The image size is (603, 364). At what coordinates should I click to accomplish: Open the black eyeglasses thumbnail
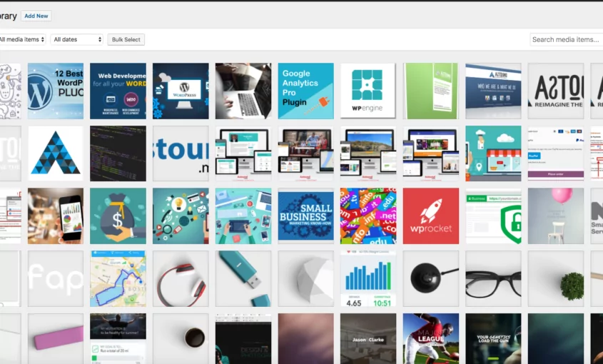(493, 278)
